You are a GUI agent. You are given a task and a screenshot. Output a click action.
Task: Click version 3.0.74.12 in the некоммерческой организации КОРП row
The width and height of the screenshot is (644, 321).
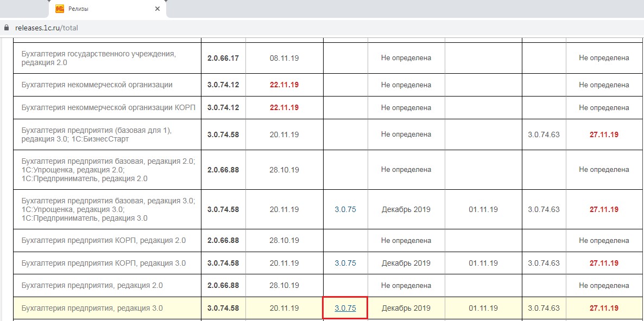pos(223,107)
